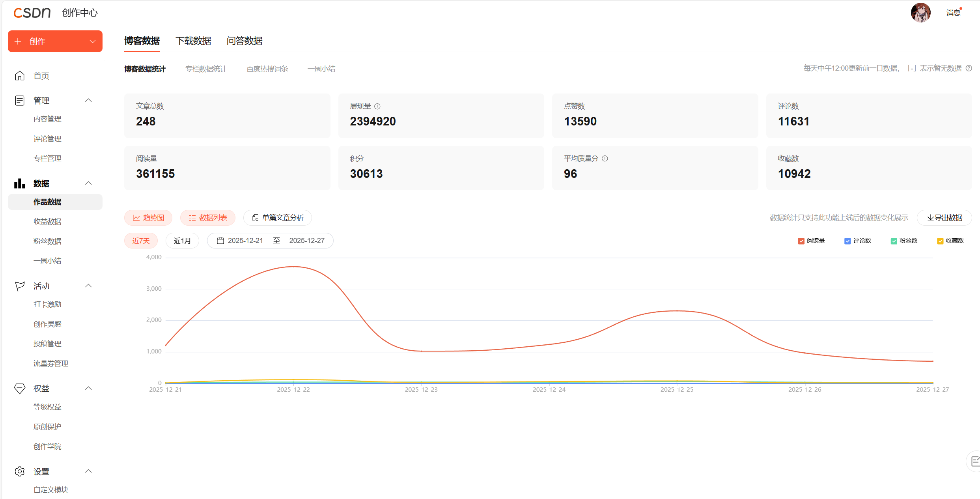Click the home icon beside 首页
The height and width of the screenshot is (499, 980).
[20, 76]
